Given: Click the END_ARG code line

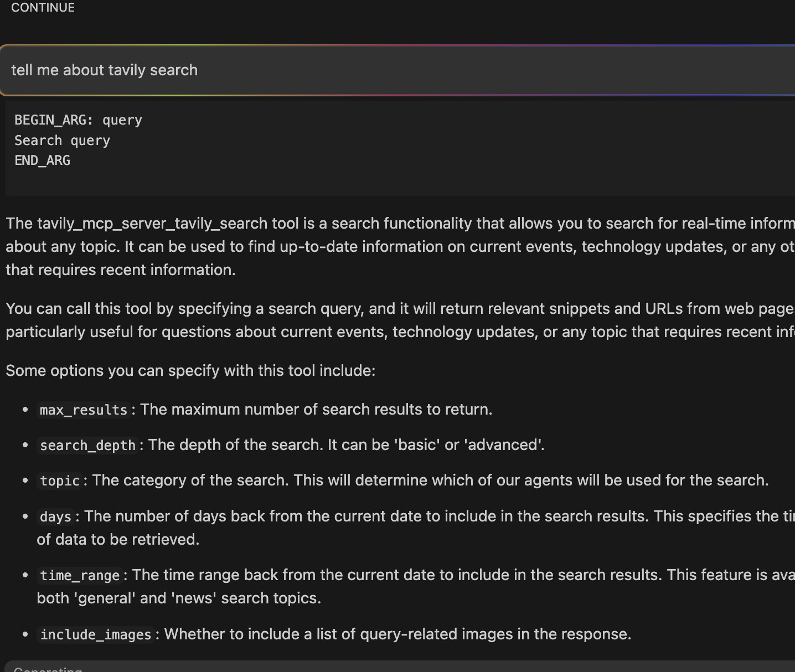Looking at the screenshot, I should [42, 161].
